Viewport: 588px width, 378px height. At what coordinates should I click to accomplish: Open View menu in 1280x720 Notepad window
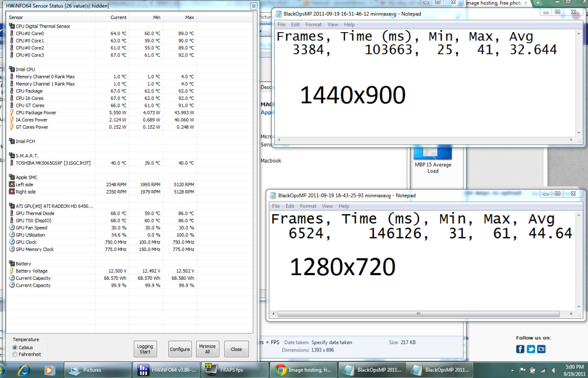pos(328,206)
